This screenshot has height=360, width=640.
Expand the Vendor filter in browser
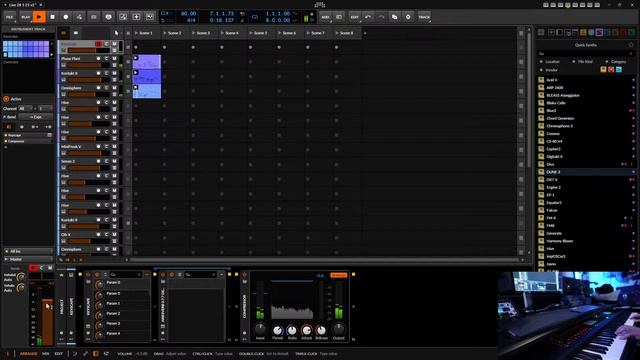coord(549,70)
